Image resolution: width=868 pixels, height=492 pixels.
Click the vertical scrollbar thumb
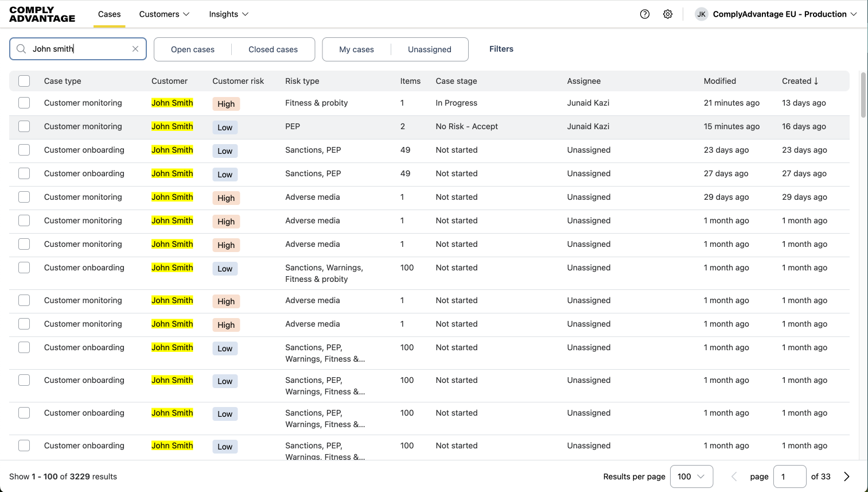pyautogui.click(x=863, y=95)
